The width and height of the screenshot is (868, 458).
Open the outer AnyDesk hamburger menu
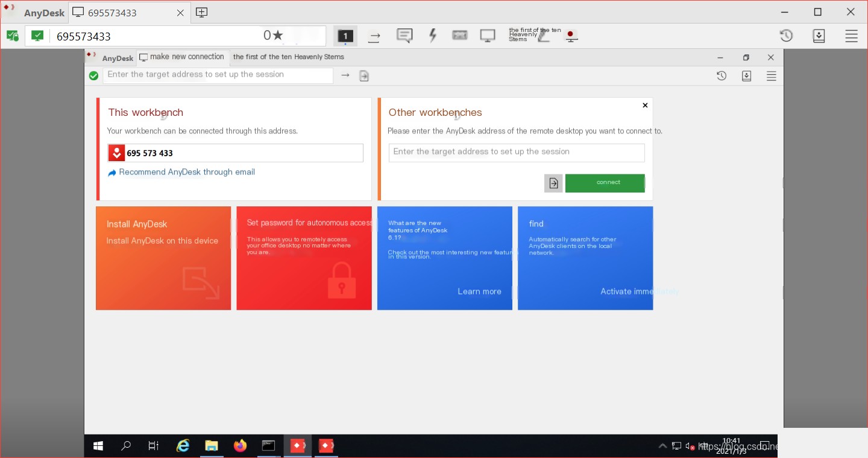[x=851, y=36]
